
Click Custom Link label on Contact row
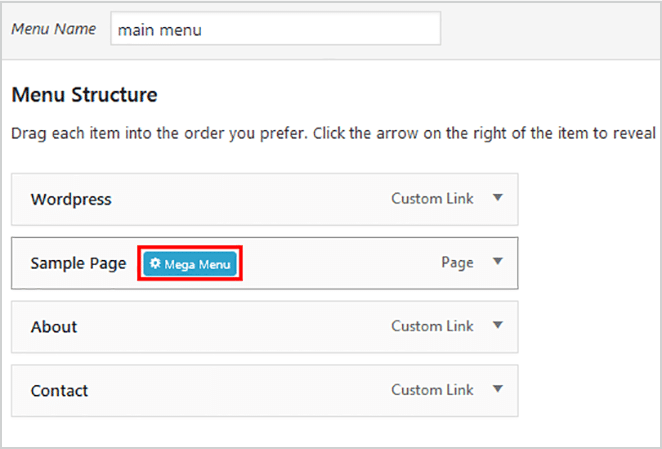coord(432,390)
